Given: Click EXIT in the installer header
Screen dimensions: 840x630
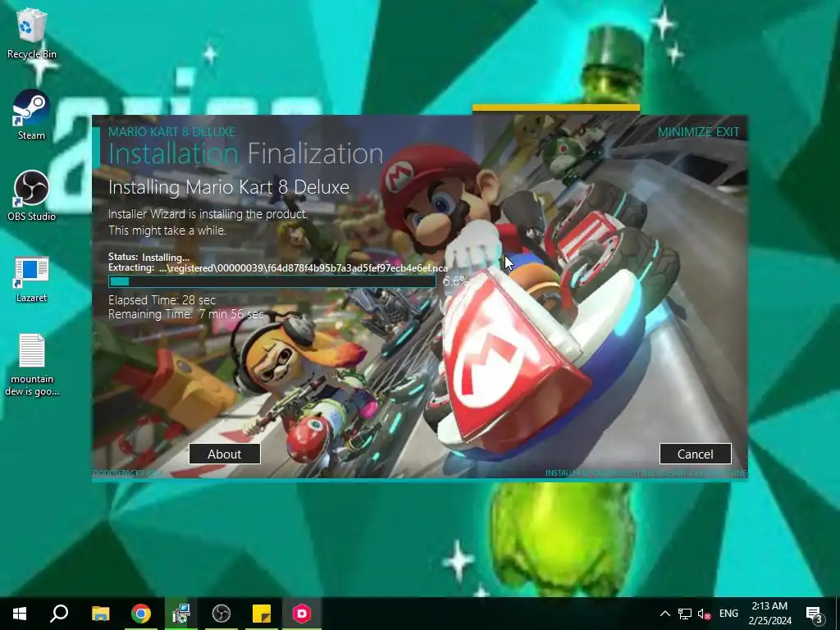Looking at the screenshot, I should [x=728, y=132].
